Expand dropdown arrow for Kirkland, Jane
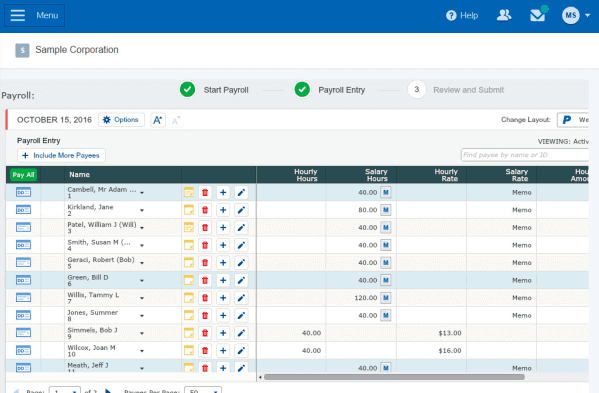This screenshot has height=393, width=599. 142,210
